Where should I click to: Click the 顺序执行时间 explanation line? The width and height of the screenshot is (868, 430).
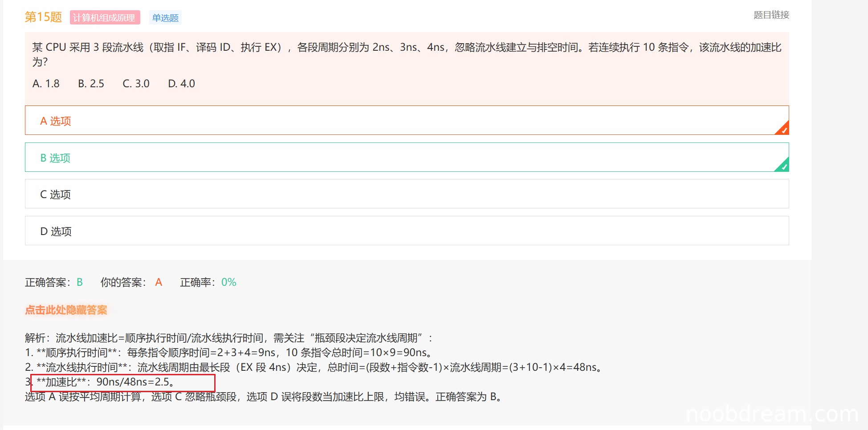coord(229,353)
